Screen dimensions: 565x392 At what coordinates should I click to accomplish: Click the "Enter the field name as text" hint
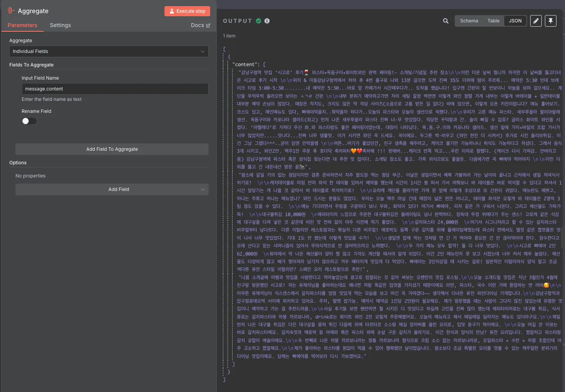pos(51,99)
